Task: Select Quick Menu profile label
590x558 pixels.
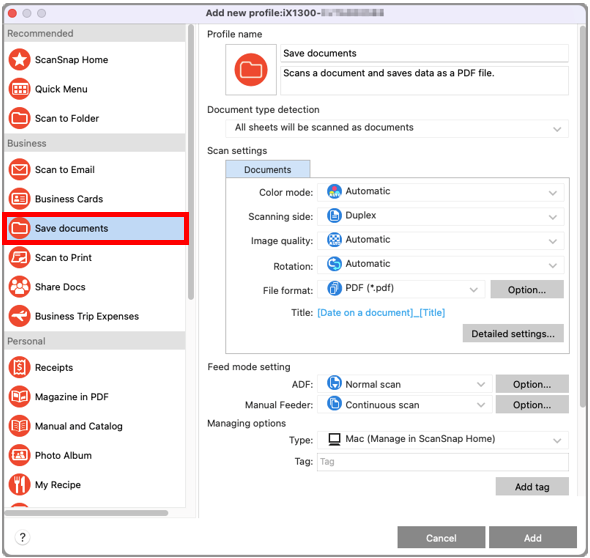Action: pyautogui.click(x=61, y=89)
